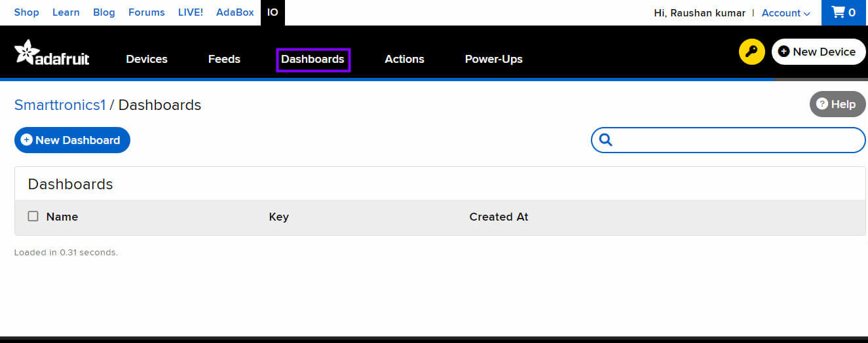The height and width of the screenshot is (343, 868).
Task: Click the Smarttronics1 breadcrumb link
Action: (60, 105)
